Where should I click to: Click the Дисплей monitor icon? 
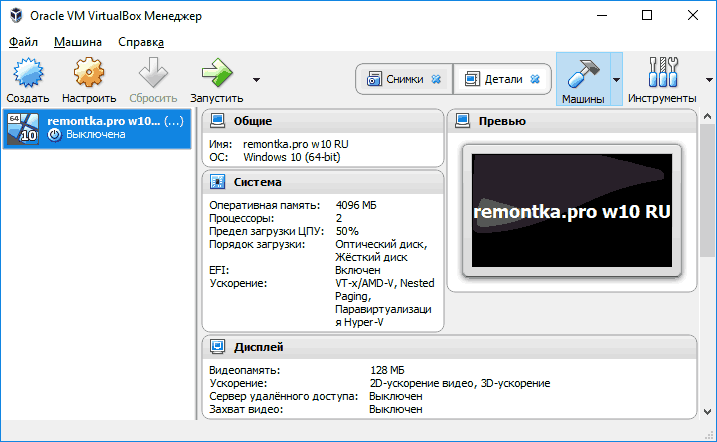click(217, 346)
